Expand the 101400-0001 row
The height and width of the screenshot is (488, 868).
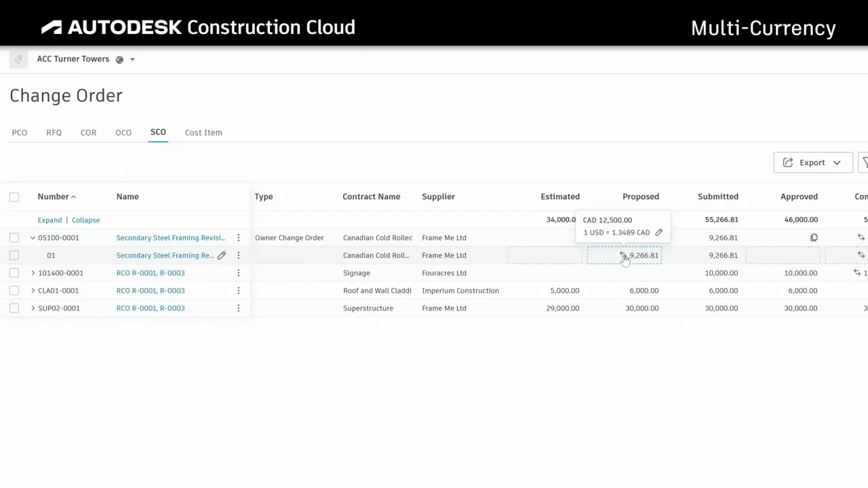33,273
